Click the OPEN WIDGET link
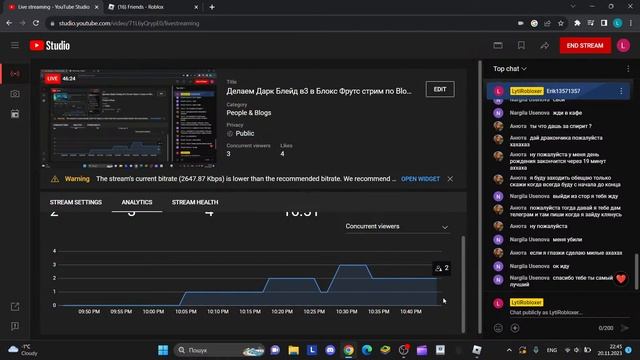The width and height of the screenshot is (640, 360). tap(420, 179)
